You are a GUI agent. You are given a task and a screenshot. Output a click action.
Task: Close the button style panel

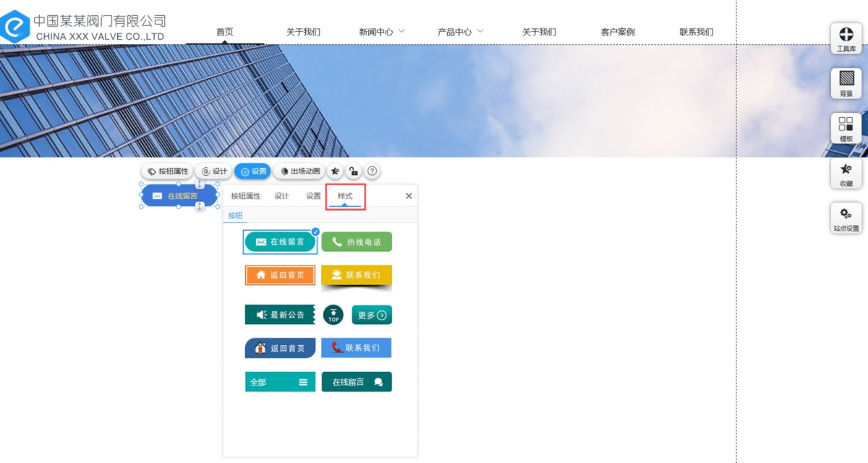click(x=409, y=196)
